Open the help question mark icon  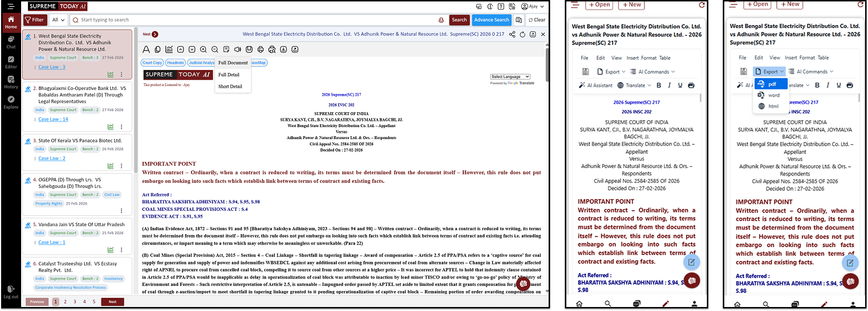(x=501, y=6)
